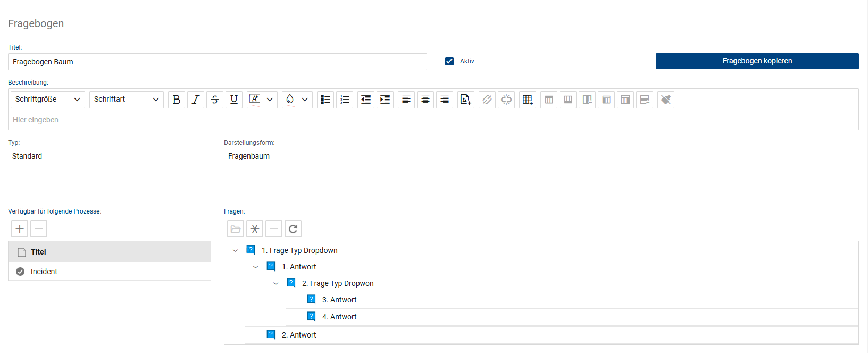Increase text indent

(x=385, y=100)
